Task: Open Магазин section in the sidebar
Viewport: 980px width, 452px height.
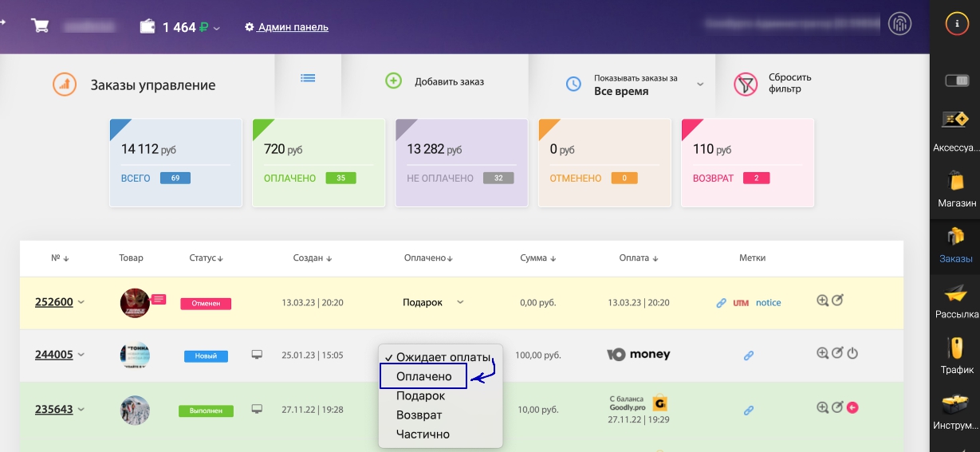Action: click(x=955, y=187)
